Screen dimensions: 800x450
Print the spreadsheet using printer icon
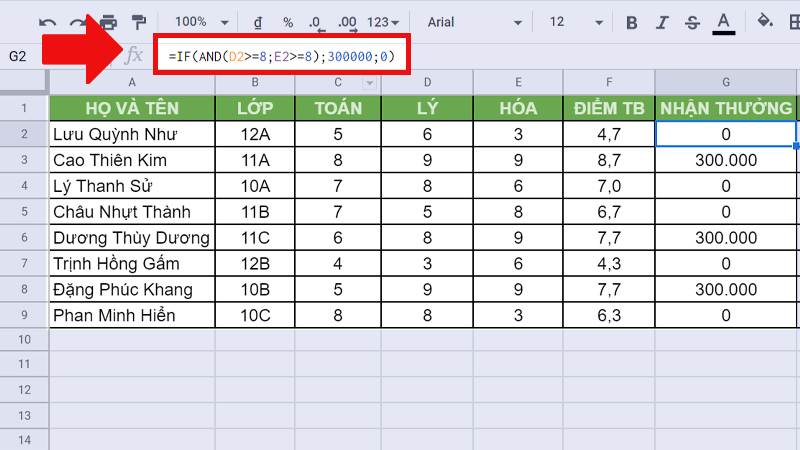108,22
